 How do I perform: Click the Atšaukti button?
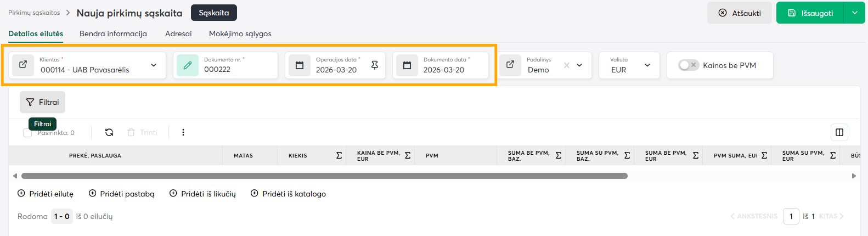click(x=739, y=13)
